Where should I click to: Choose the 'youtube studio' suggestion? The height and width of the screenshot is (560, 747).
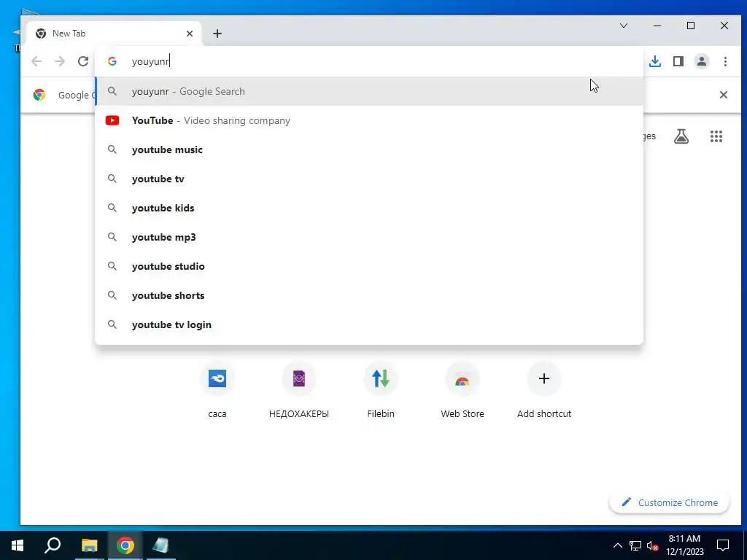(x=369, y=266)
